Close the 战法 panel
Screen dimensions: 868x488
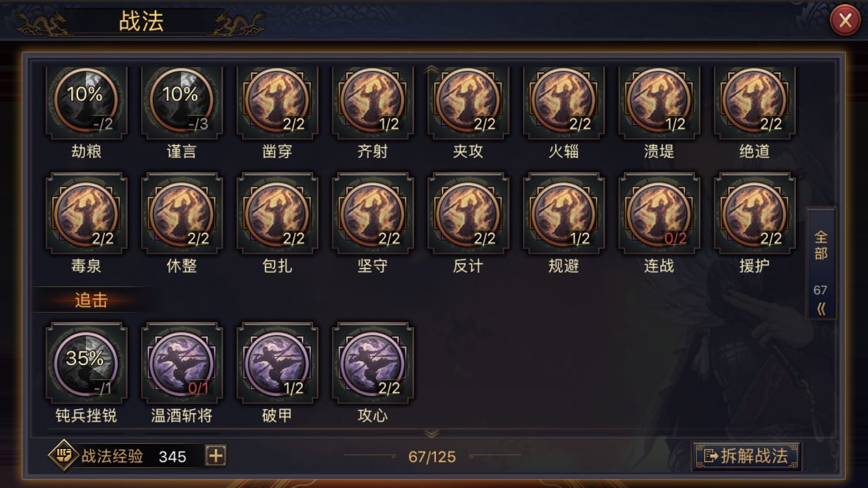tap(845, 21)
